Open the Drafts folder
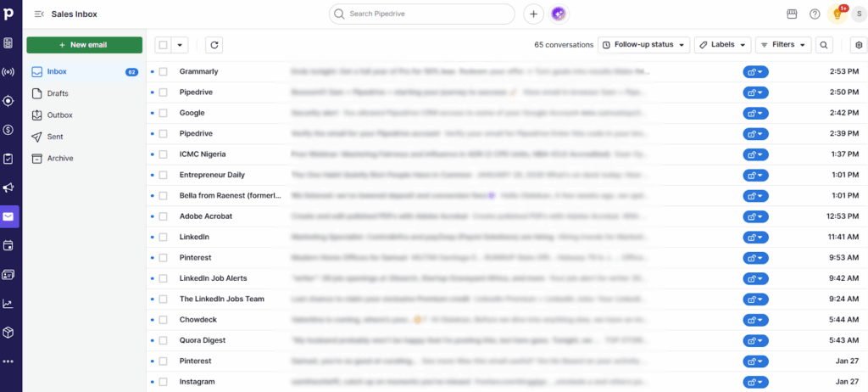Viewport: 868px width, 392px height. click(85, 93)
